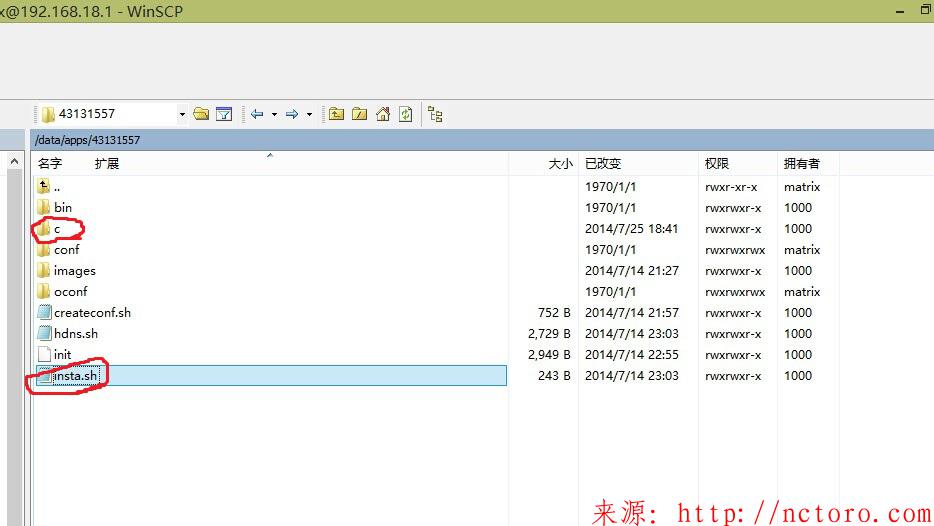Click the filter files icon
The height and width of the screenshot is (526, 934).
[x=224, y=114]
